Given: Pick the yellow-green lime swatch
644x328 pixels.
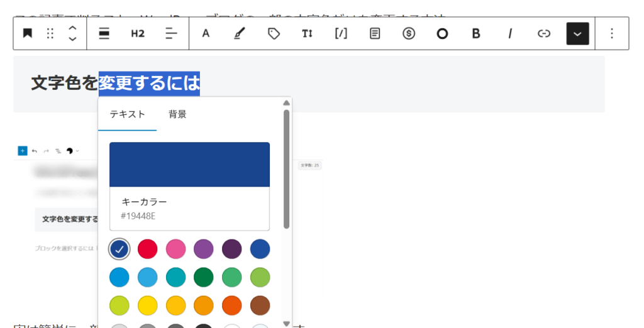Looking at the screenshot, I should coord(119,305).
